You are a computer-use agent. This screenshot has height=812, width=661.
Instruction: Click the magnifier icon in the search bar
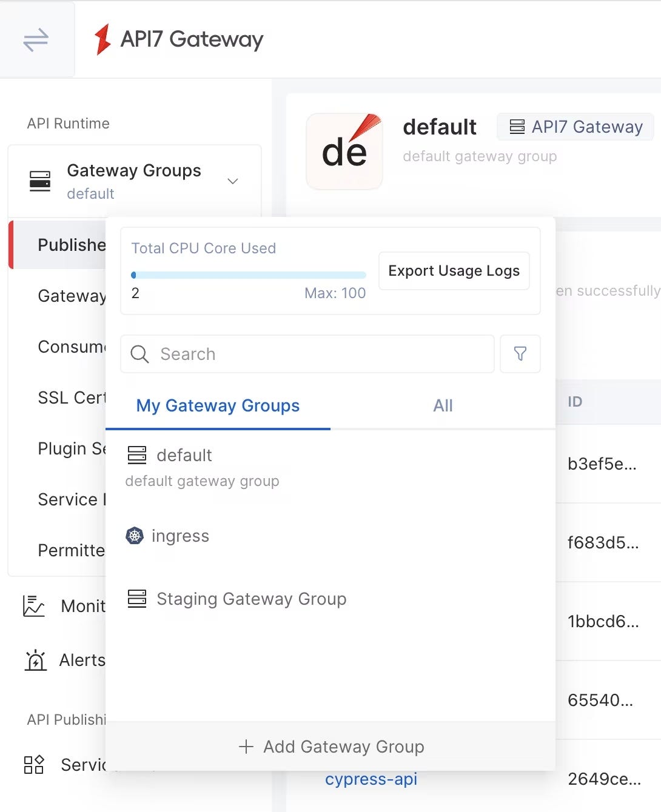click(139, 354)
